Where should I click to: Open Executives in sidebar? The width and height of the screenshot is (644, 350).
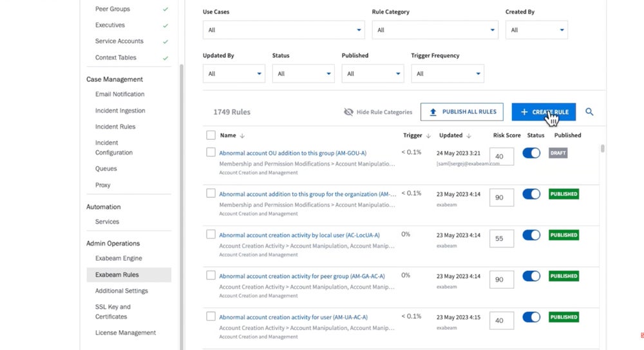coord(110,25)
